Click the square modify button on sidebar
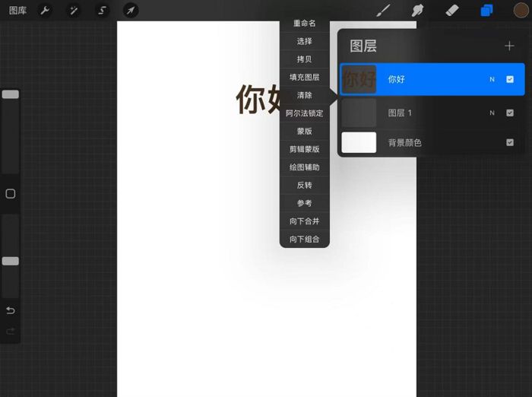The width and height of the screenshot is (532, 397). coord(11,194)
